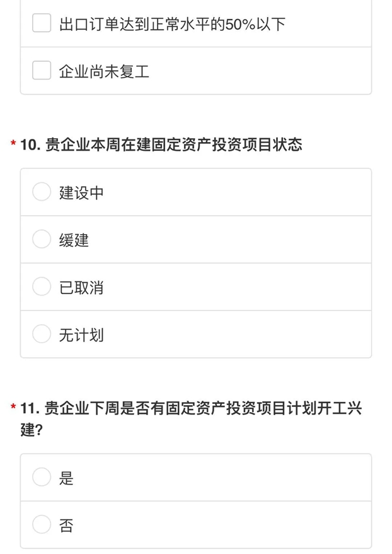Tick the 企业尚未复工 checkbox

point(42,70)
